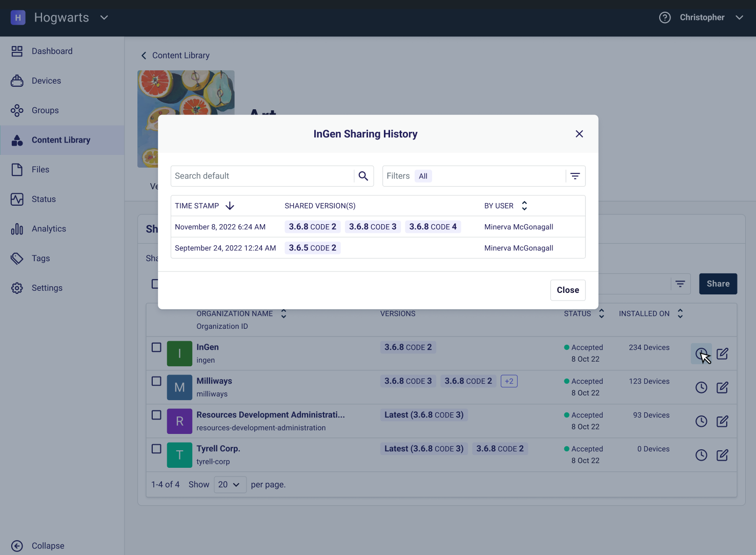756x555 pixels.
Task: Edit the Resources Development Administration entry
Action: point(722,421)
